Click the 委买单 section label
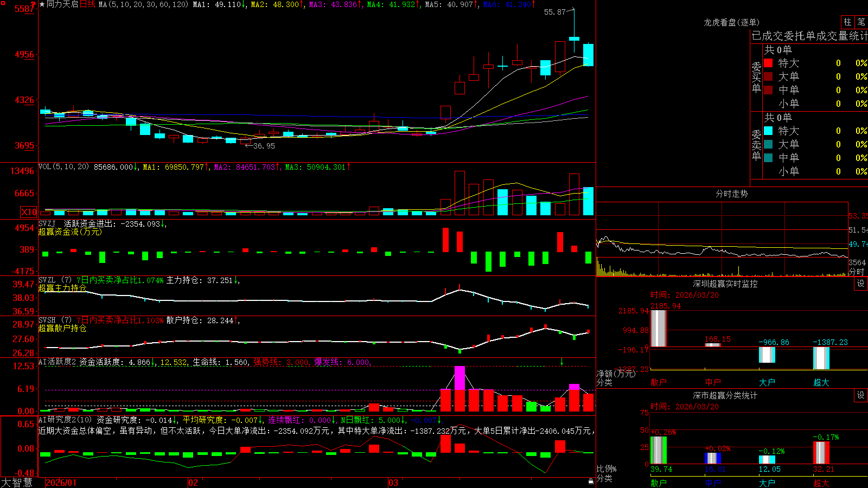The width and height of the screenshot is (868, 488). pyautogui.click(x=756, y=78)
